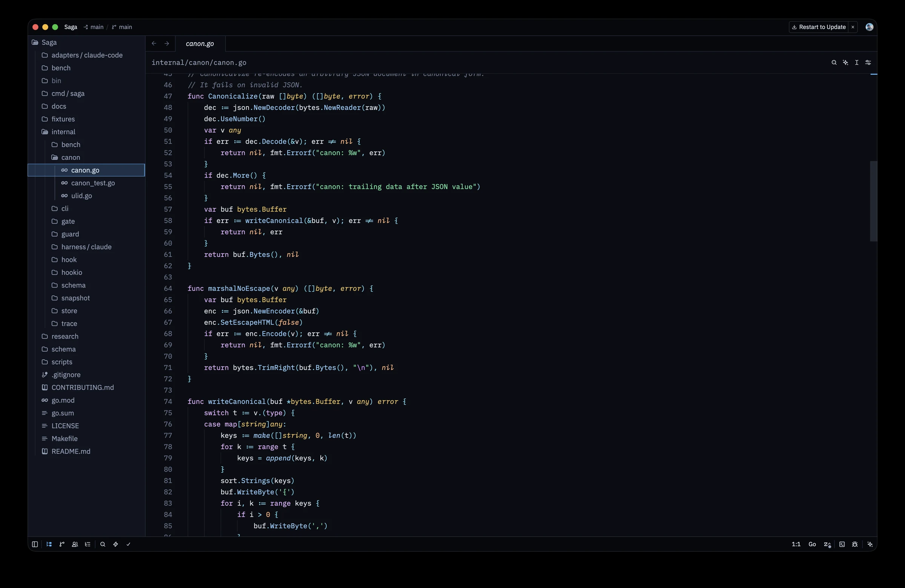The width and height of the screenshot is (905, 588).
Task: Click the internal/canon/canon.go breadcrumb path
Action: (x=199, y=63)
